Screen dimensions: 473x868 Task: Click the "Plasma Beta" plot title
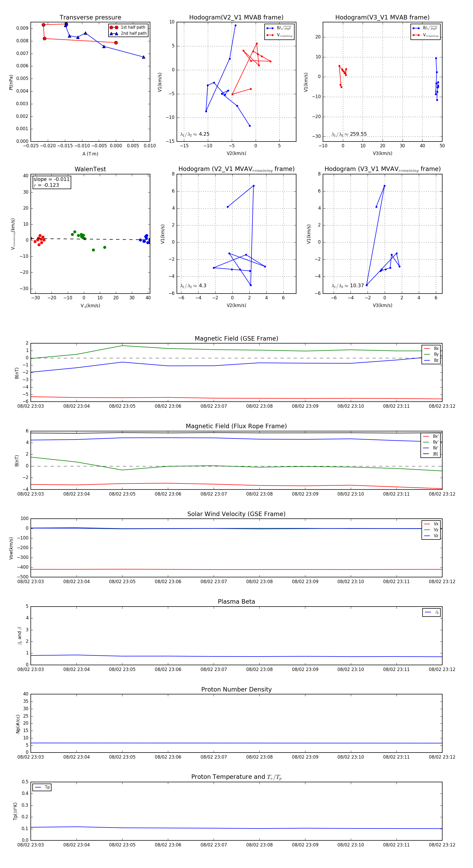pyautogui.click(x=236, y=602)
